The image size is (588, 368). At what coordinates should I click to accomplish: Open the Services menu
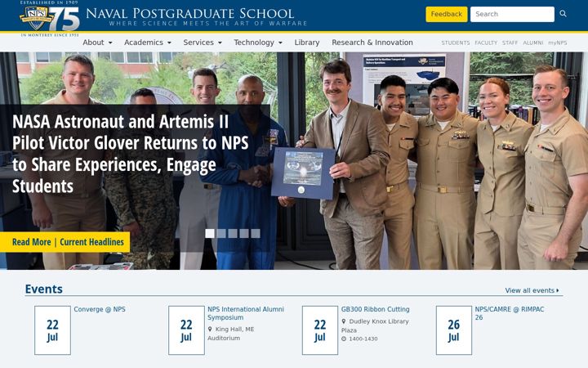point(203,43)
